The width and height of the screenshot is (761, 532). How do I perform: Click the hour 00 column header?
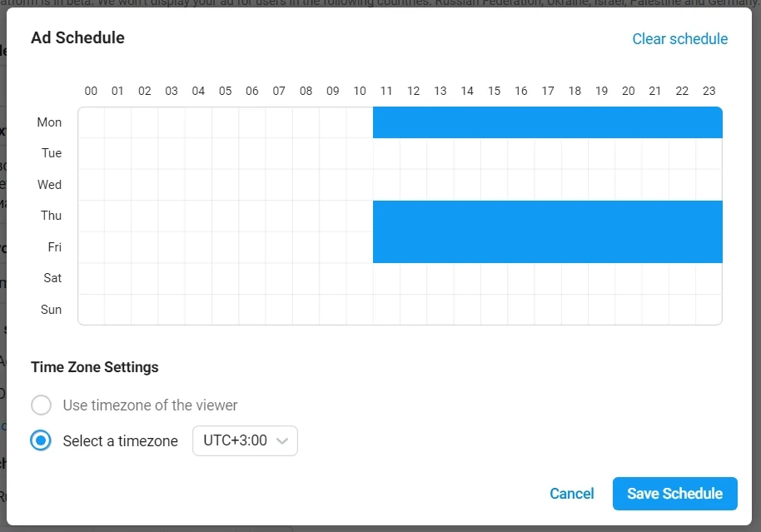click(91, 91)
